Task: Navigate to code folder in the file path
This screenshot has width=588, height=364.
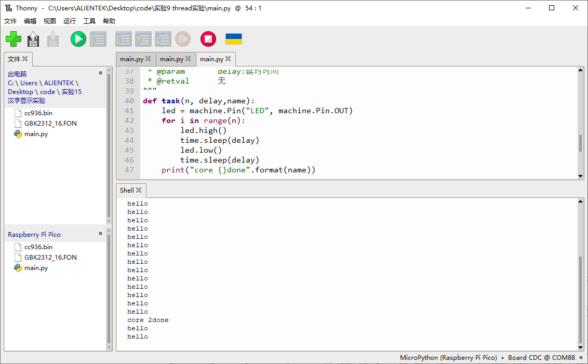Action: (x=48, y=92)
